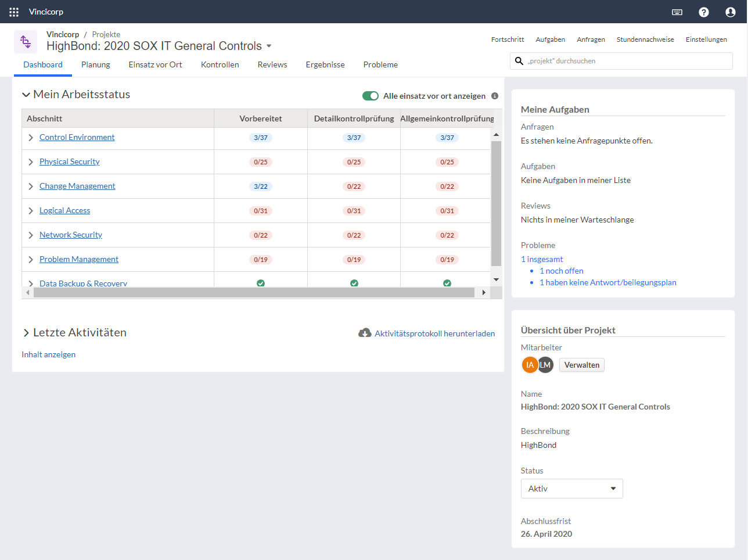The width and height of the screenshot is (748, 560).
Task: Open Physical Security section link
Action: [x=70, y=161]
